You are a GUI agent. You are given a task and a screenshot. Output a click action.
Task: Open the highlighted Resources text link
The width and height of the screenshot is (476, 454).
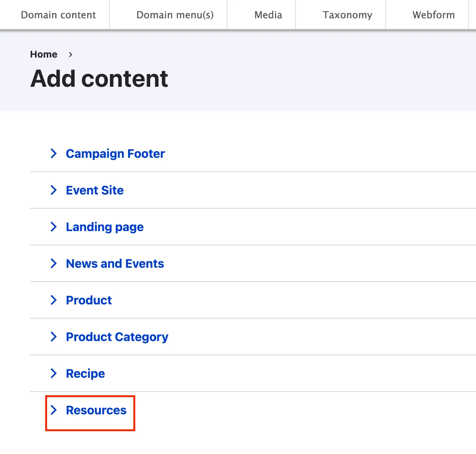96,410
